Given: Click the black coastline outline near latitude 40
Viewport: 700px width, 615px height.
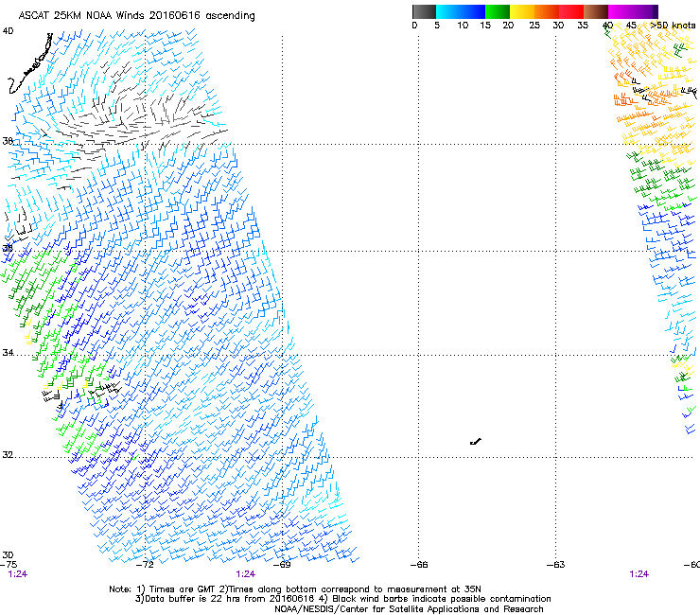Looking at the screenshot, I should tap(30, 64).
